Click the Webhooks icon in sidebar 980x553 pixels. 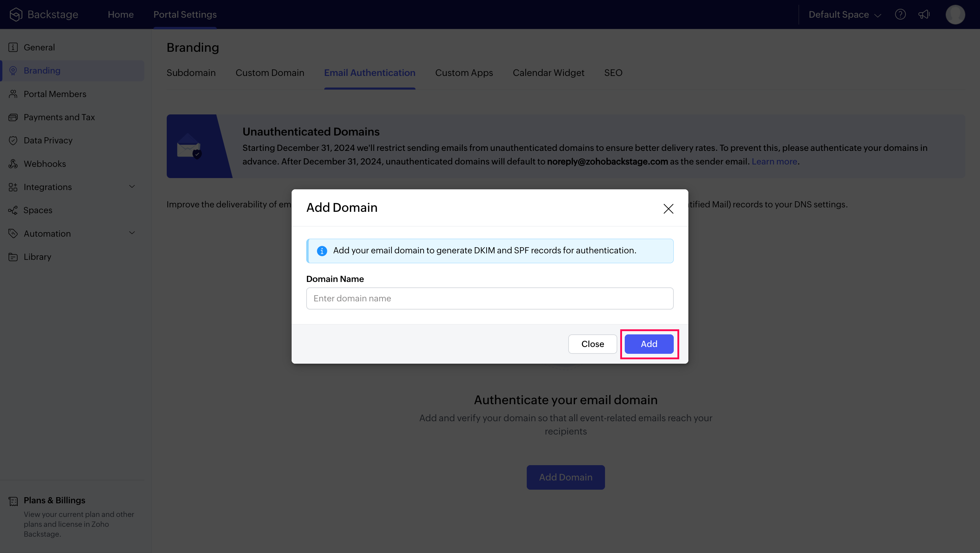coord(13,164)
